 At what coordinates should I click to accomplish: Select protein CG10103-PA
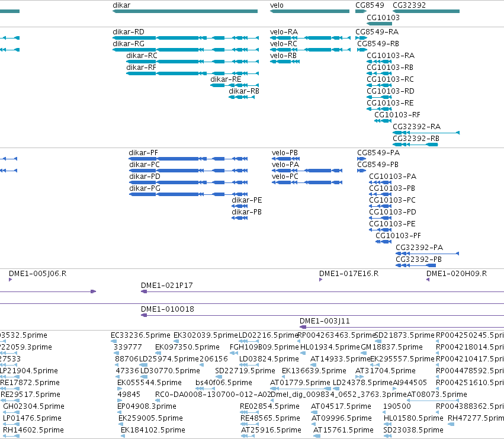(x=393, y=177)
